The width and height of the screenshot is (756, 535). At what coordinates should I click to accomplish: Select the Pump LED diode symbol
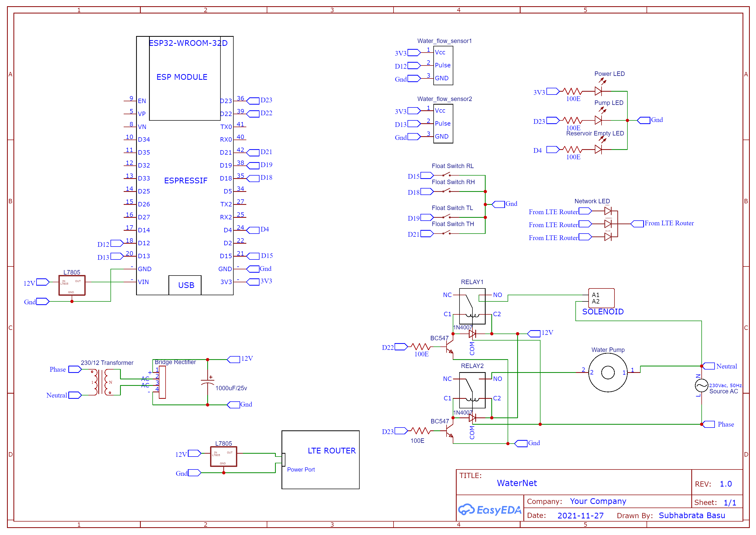598,120
